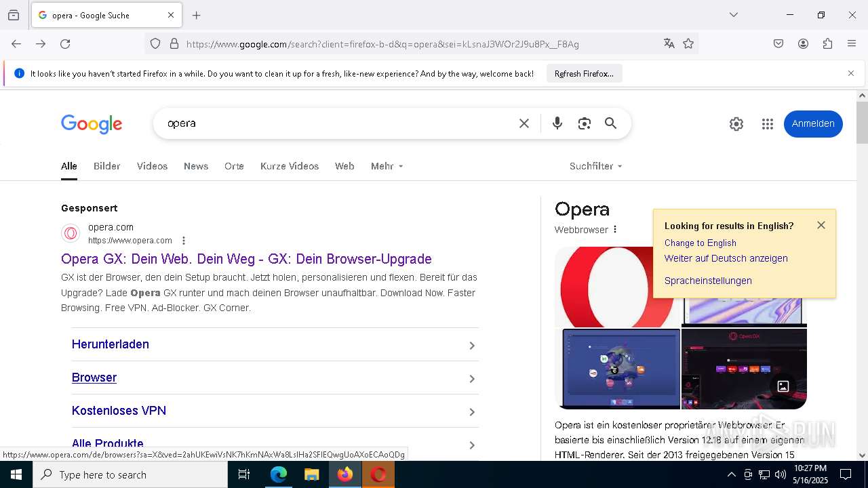
Task: Show site security padlock info
Action: pyautogui.click(x=174, y=44)
